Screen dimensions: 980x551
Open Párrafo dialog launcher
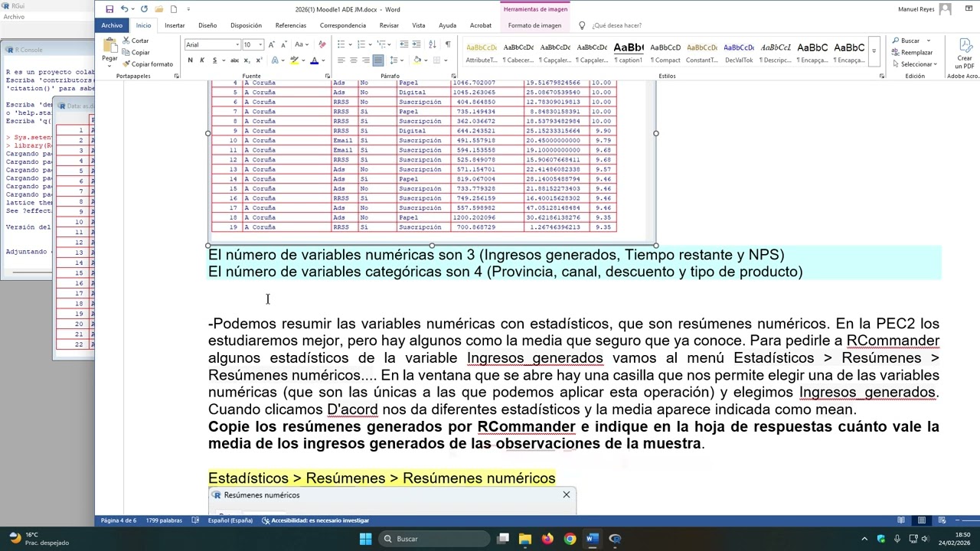coord(453,76)
